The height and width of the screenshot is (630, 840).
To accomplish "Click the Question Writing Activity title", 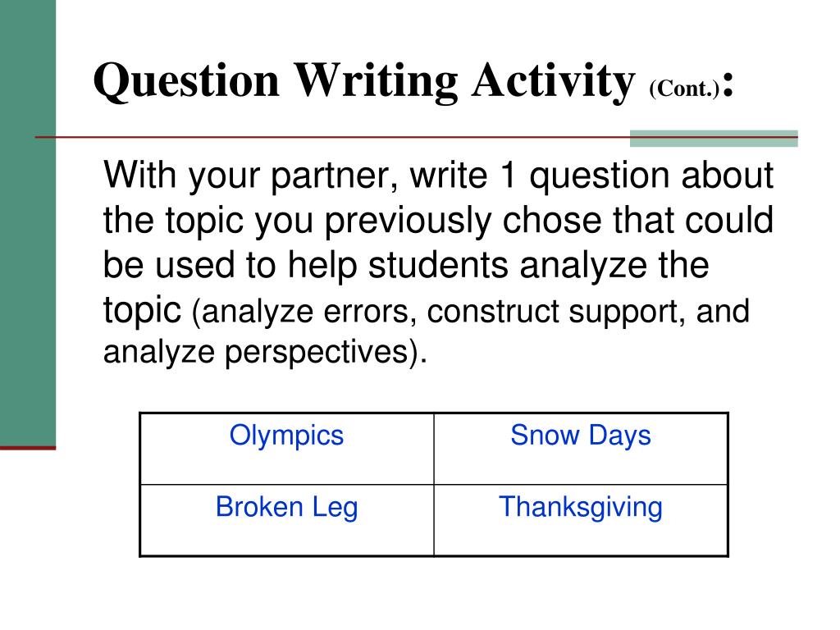I will 413,81.
